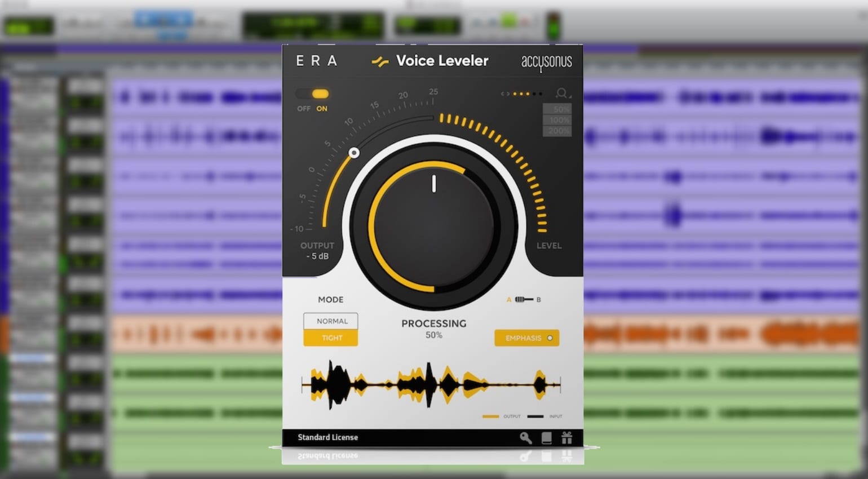This screenshot has width=868, height=479.
Task: Switch the plugin from ON to OFF
Action: pyautogui.click(x=304, y=94)
